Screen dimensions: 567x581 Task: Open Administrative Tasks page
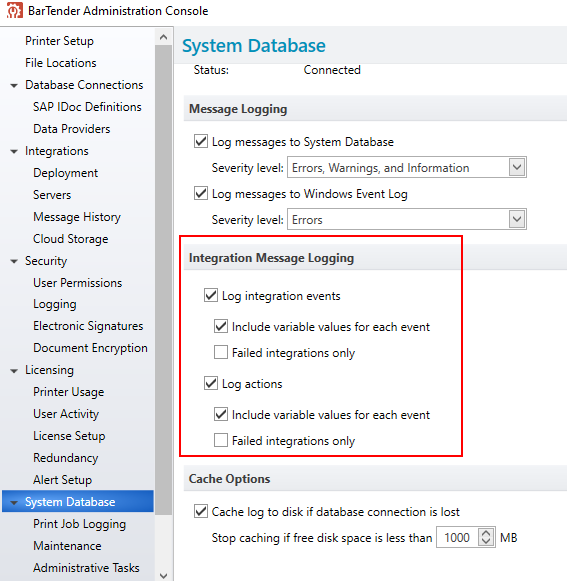click(x=86, y=568)
